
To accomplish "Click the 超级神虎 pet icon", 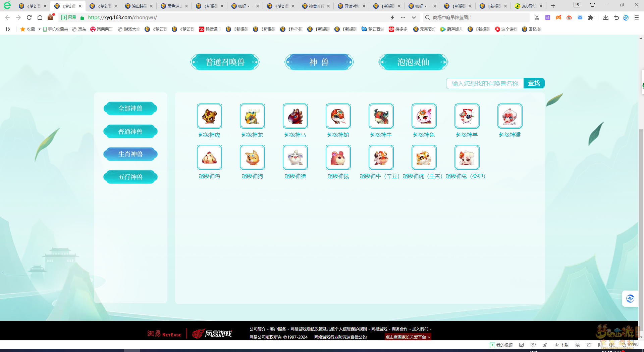I will [x=209, y=116].
